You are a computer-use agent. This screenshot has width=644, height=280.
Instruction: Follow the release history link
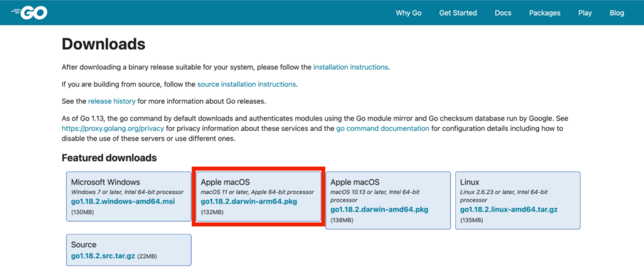pos(112,101)
